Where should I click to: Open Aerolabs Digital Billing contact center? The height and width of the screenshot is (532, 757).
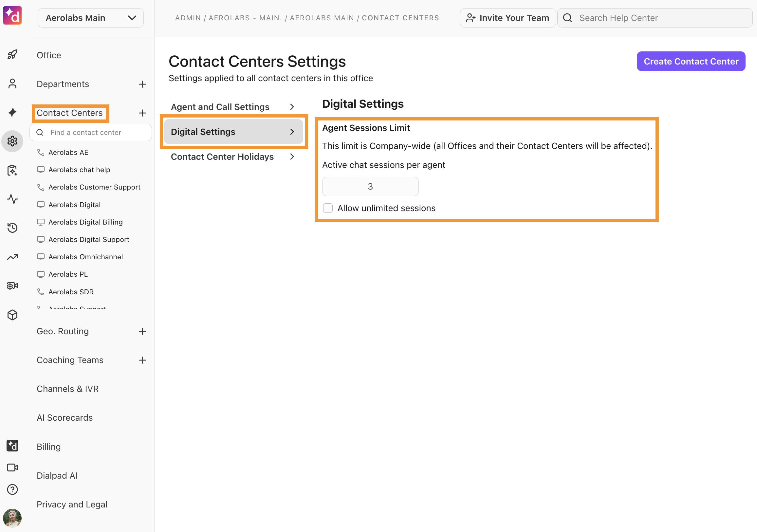coord(85,222)
